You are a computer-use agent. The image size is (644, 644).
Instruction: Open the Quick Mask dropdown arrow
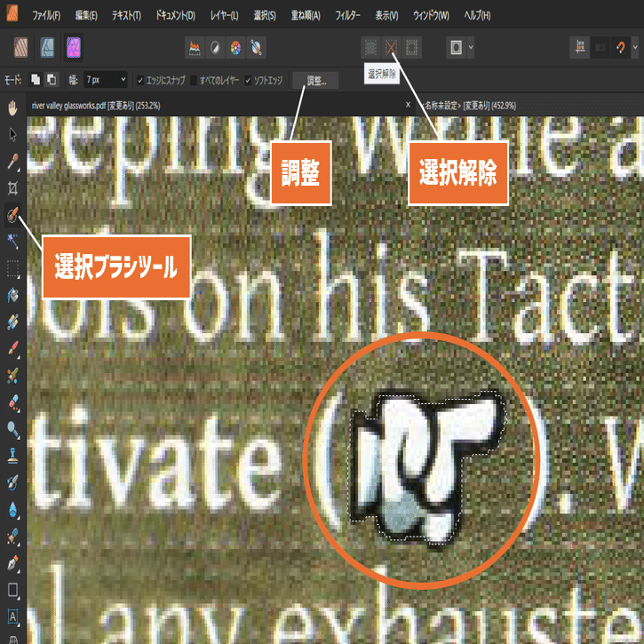pos(471,48)
